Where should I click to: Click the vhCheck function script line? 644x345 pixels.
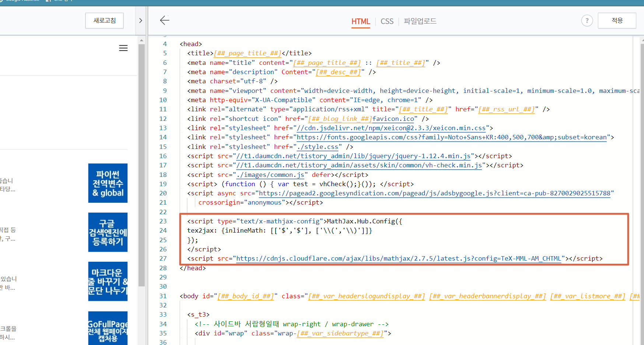pos(301,184)
